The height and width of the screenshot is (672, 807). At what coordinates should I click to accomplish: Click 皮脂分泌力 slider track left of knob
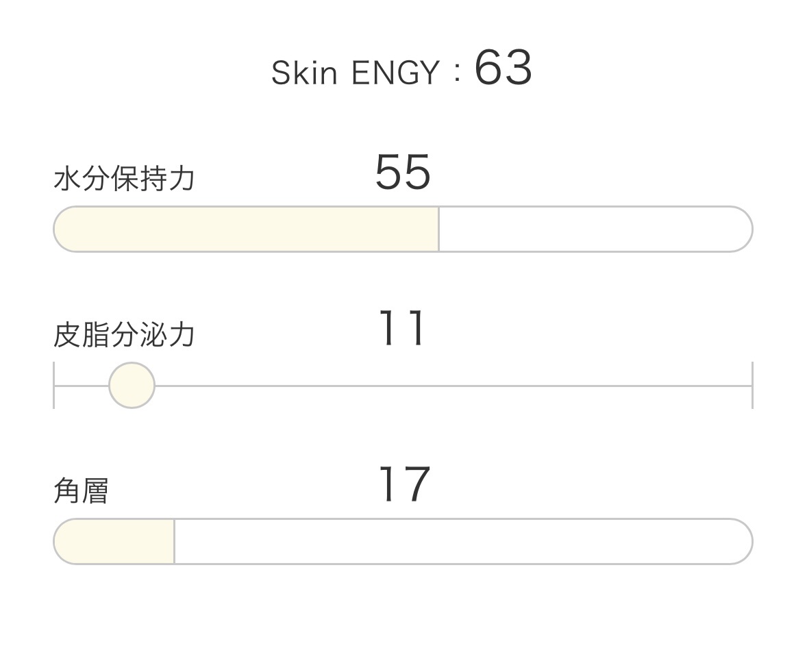tap(82, 386)
